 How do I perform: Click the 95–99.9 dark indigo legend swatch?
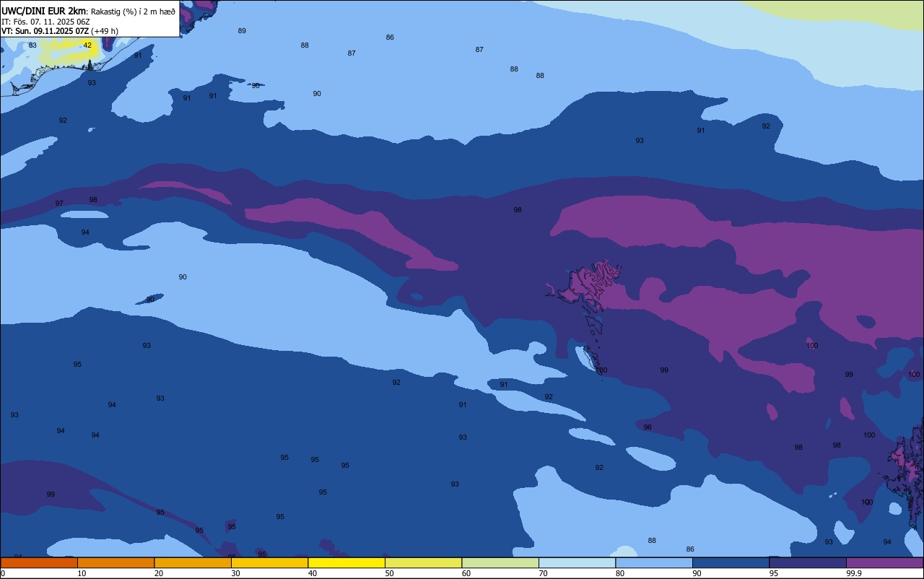[x=808, y=562]
